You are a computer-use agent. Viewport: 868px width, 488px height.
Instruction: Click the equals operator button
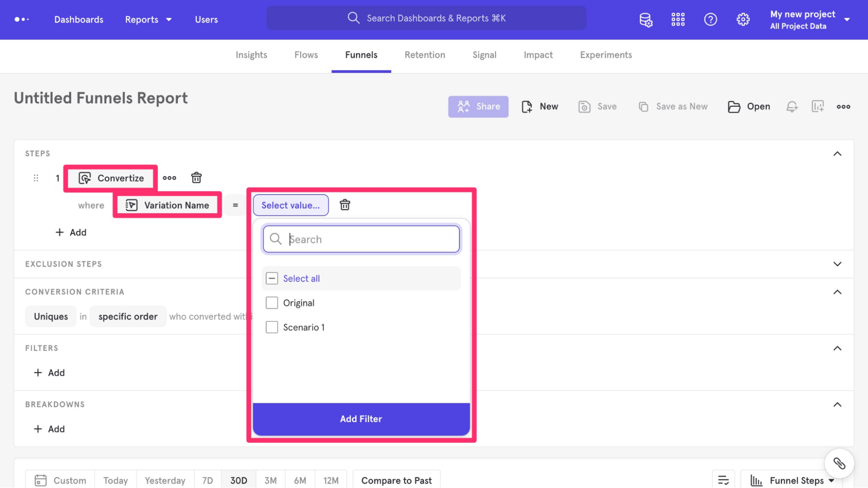(x=235, y=205)
